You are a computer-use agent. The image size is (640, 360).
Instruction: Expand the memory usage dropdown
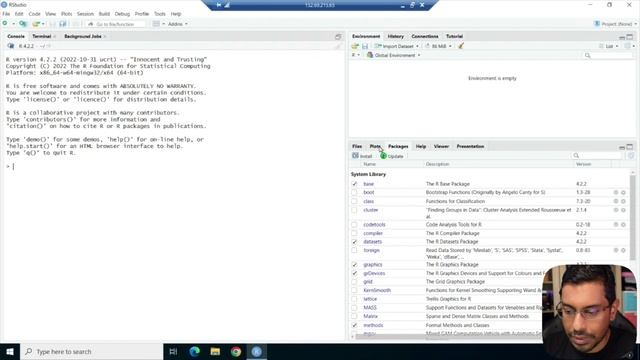point(439,46)
